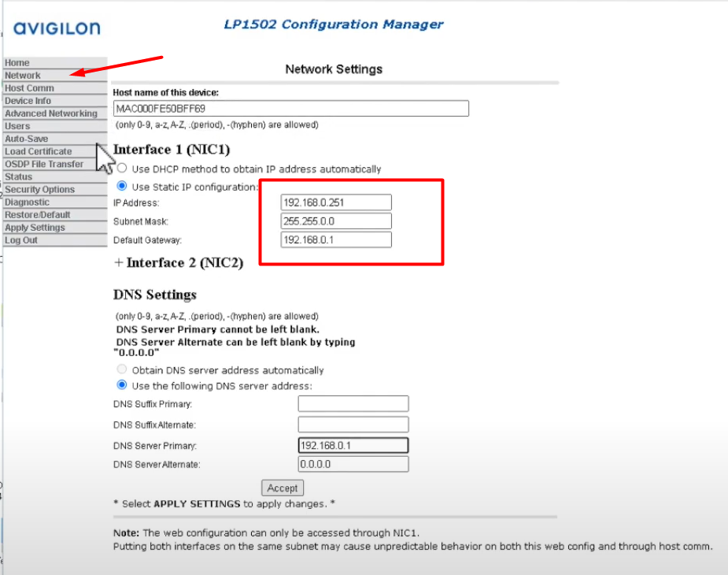Open the Auto-Save settings
The width and height of the screenshot is (728, 575).
click(25, 139)
